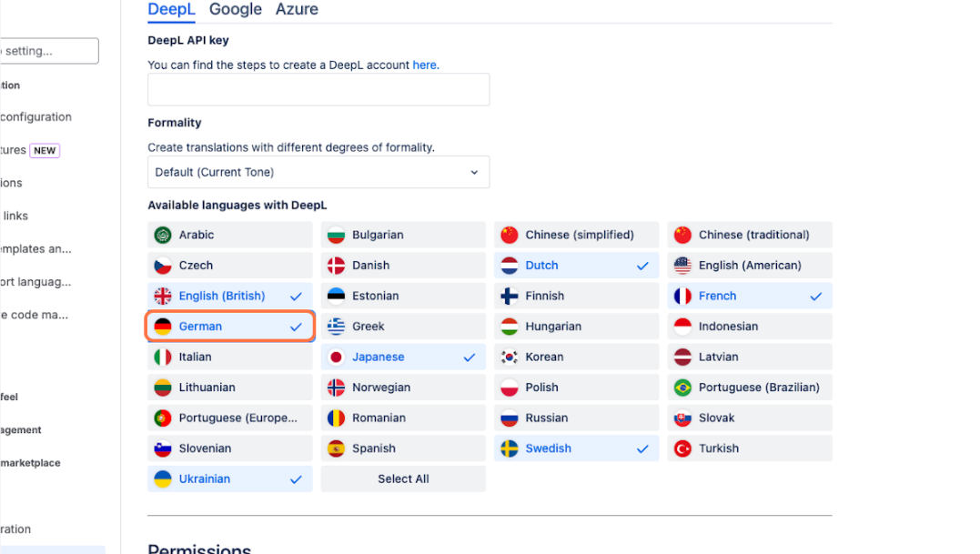Click the Italian flag icon

pos(163,357)
